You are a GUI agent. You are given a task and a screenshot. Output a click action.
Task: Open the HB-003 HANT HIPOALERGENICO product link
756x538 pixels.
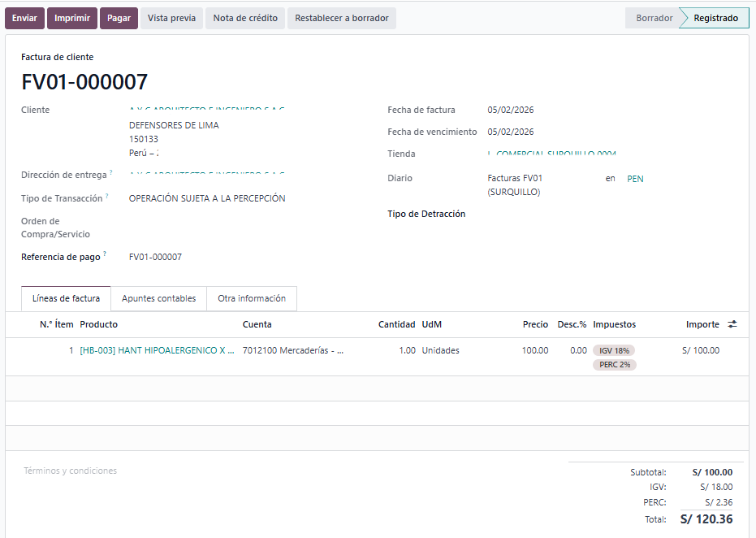157,350
